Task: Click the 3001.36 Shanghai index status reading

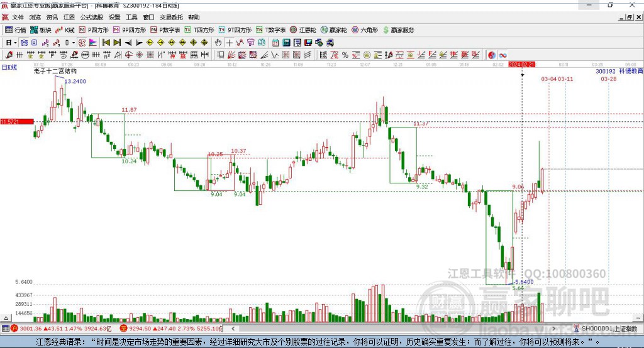Action: [30, 329]
